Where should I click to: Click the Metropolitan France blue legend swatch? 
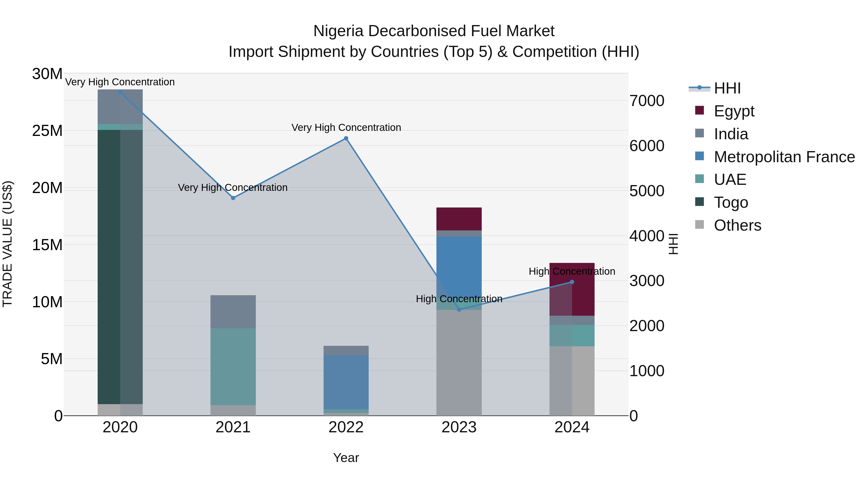[699, 156]
